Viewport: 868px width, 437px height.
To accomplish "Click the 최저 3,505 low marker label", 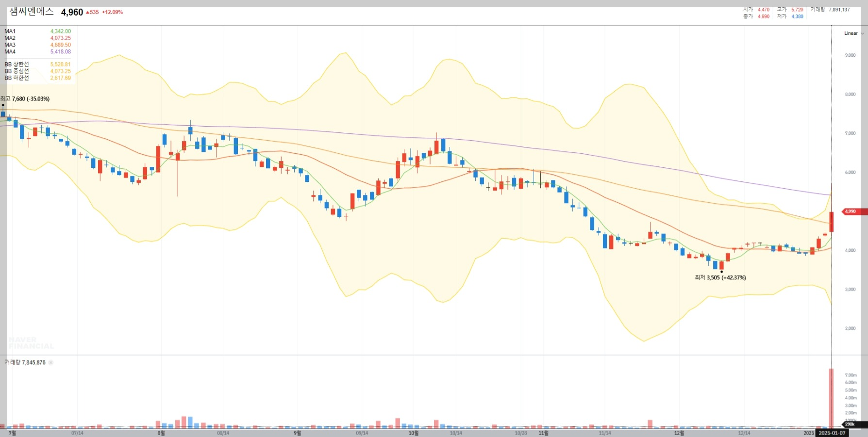I will [x=720, y=277].
